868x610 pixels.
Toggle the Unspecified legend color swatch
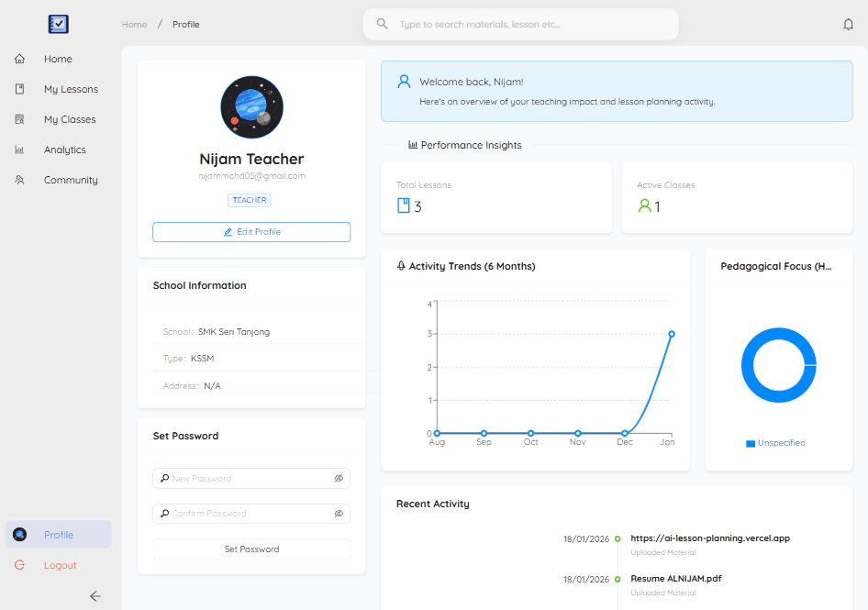point(750,444)
